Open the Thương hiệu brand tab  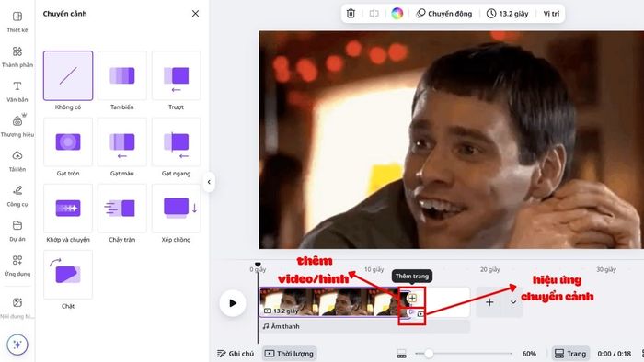17,126
